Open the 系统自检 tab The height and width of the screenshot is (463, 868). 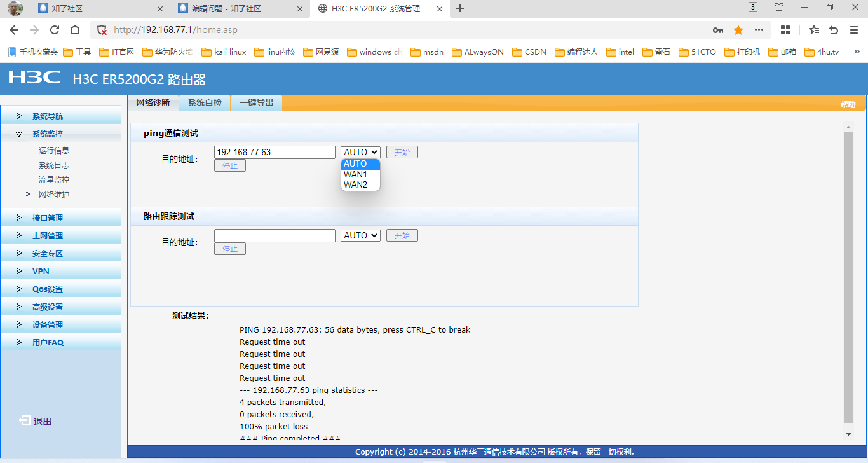(205, 102)
